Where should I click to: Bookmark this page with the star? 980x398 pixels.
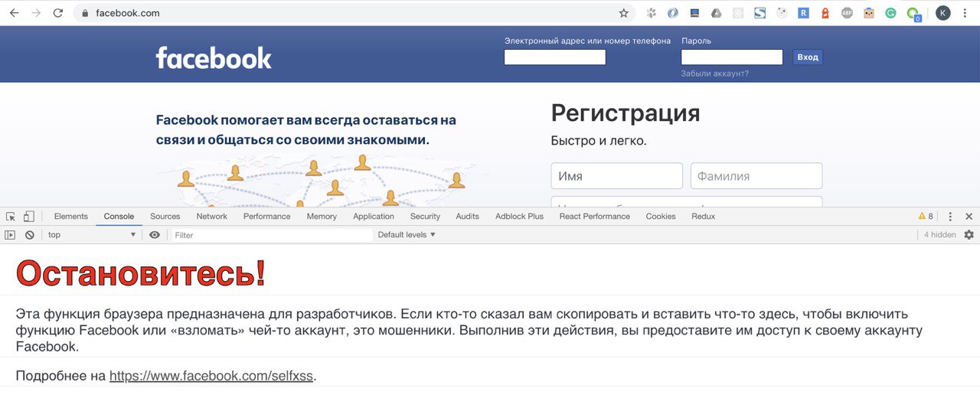(623, 13)
